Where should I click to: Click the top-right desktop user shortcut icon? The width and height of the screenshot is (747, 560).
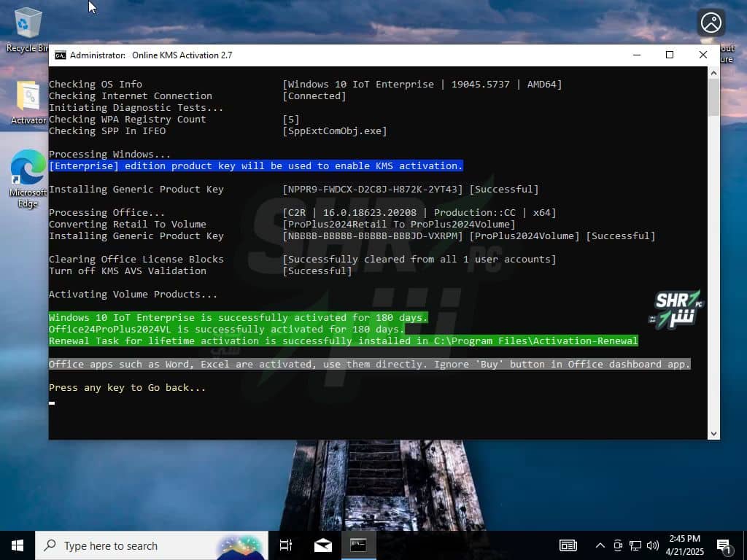711,23
